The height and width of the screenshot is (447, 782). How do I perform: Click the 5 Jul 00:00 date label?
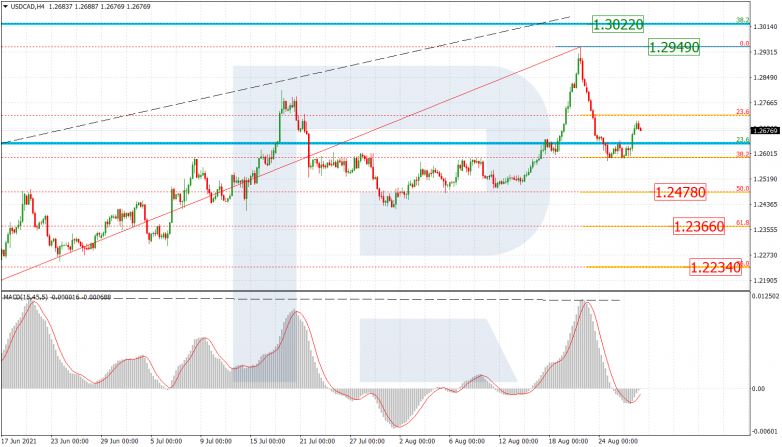click(168, 442)
